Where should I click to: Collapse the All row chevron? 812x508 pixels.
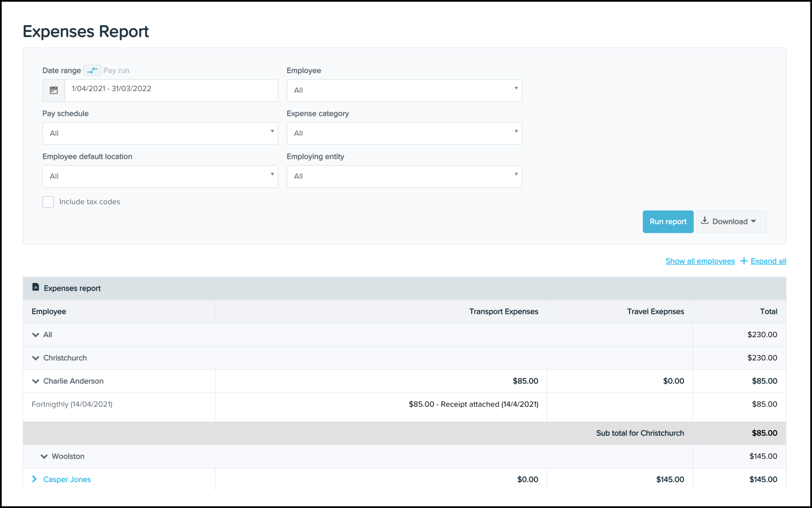pos(36,335)
